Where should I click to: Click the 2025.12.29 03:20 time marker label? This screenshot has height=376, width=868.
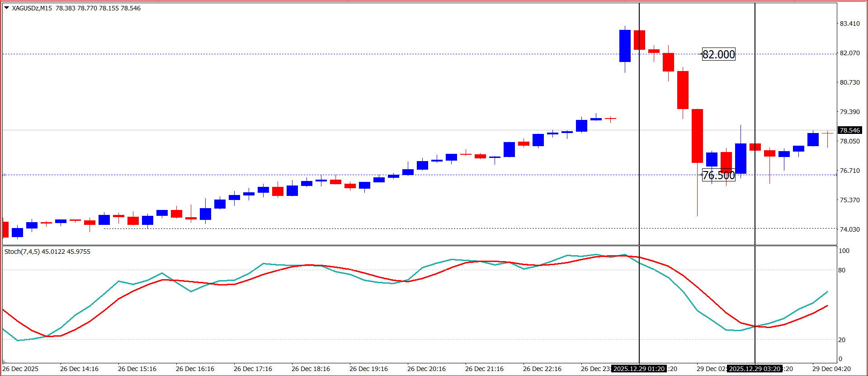click(x=755, y=369)
